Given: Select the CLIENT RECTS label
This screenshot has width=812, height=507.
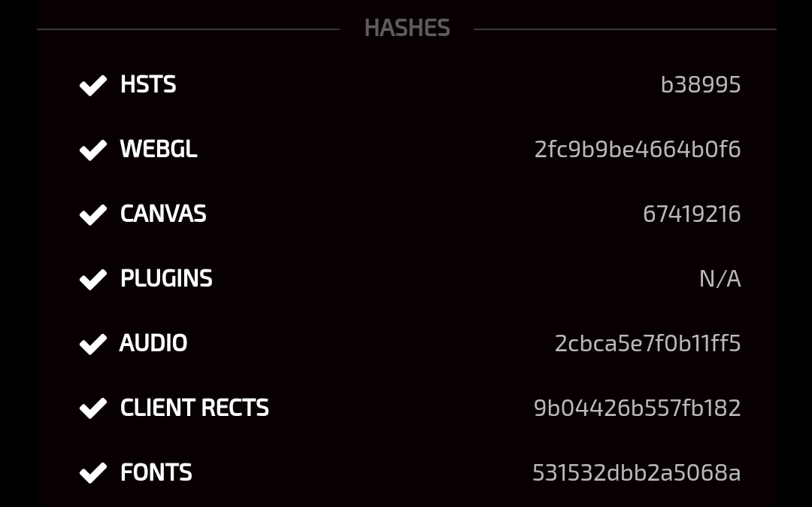Looking at the screenshot, I should click(195, 408).
